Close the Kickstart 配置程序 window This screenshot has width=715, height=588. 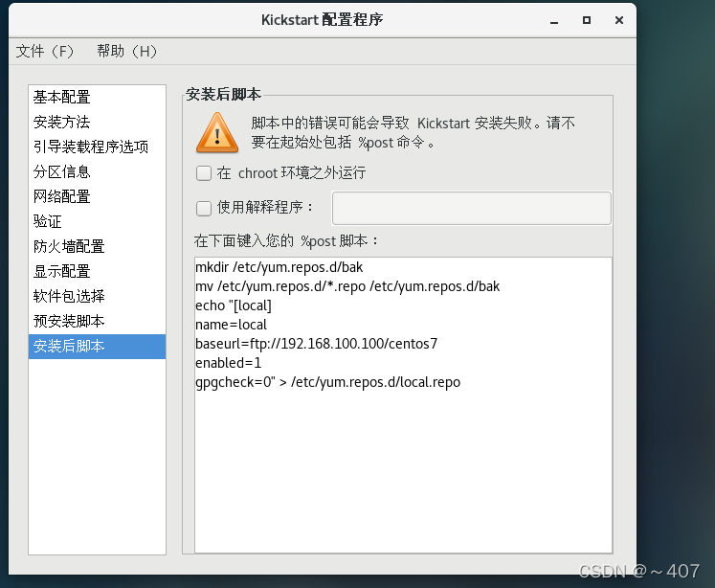click(618, 20)
